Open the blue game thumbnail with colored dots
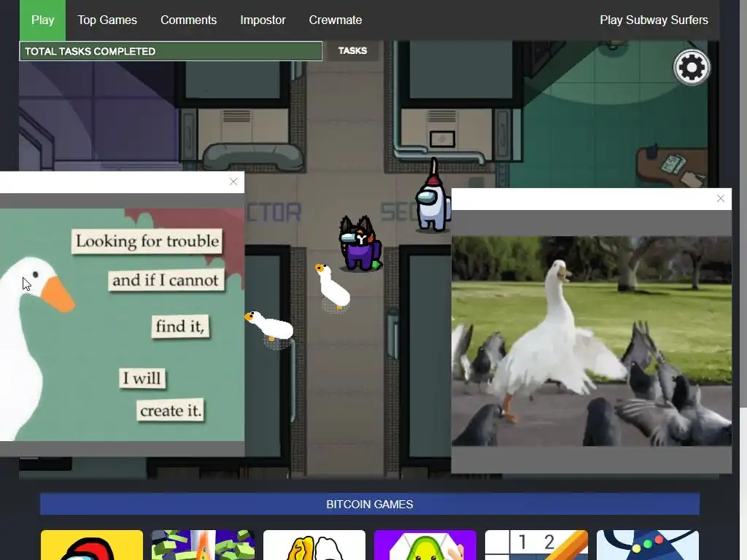Viewport: 747px width, 560px height. [x=648, y=545]
